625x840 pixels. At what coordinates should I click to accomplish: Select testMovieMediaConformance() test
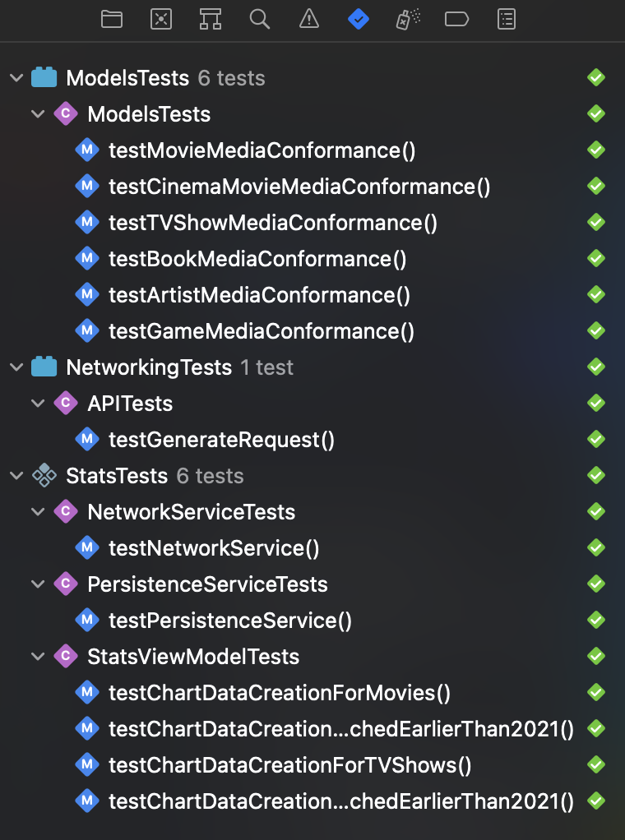tap(262, 150)
